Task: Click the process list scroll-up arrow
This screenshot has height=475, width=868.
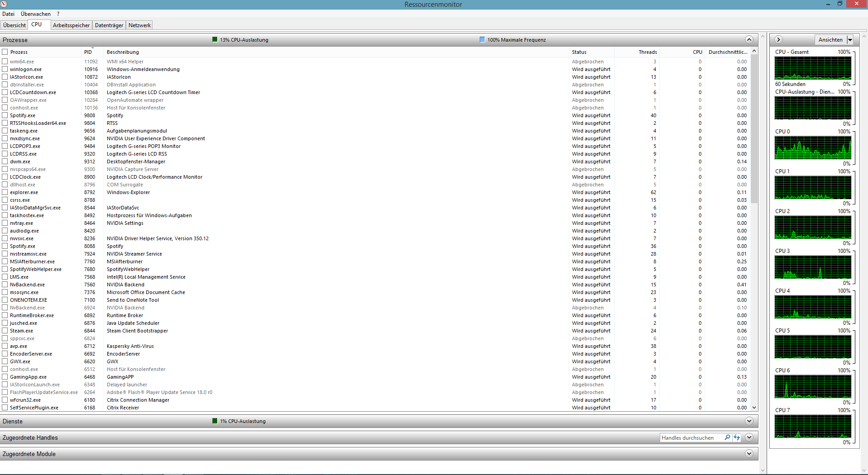Action: click(754, 51)
